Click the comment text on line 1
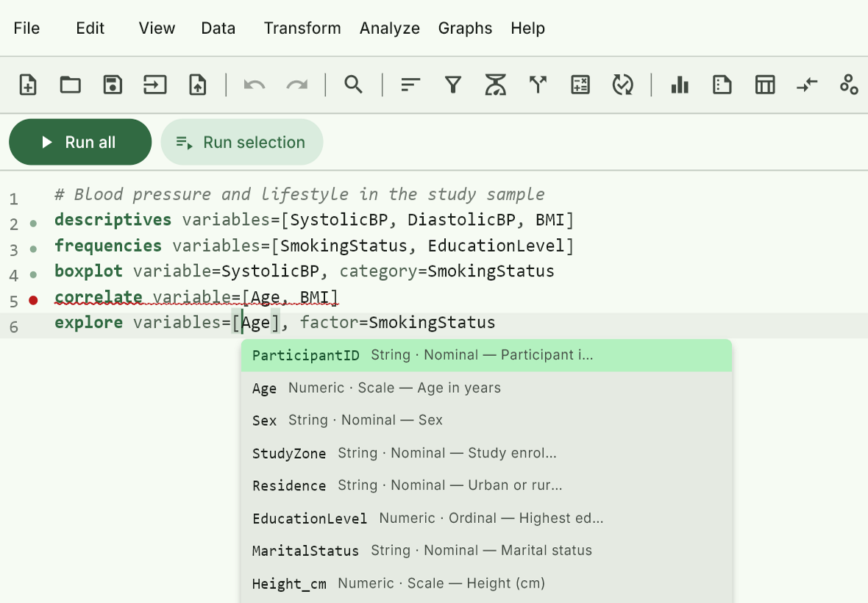The width and height of the screenshot is (868, 603). pos(299,194)
